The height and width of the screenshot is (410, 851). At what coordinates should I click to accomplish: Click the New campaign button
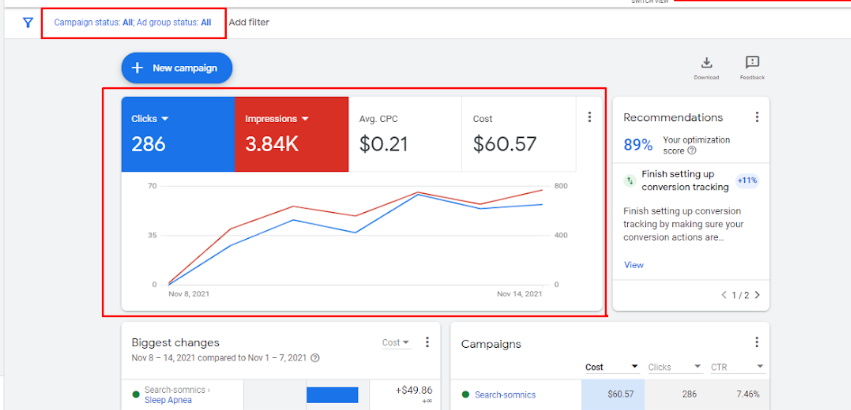click(177, 68)
